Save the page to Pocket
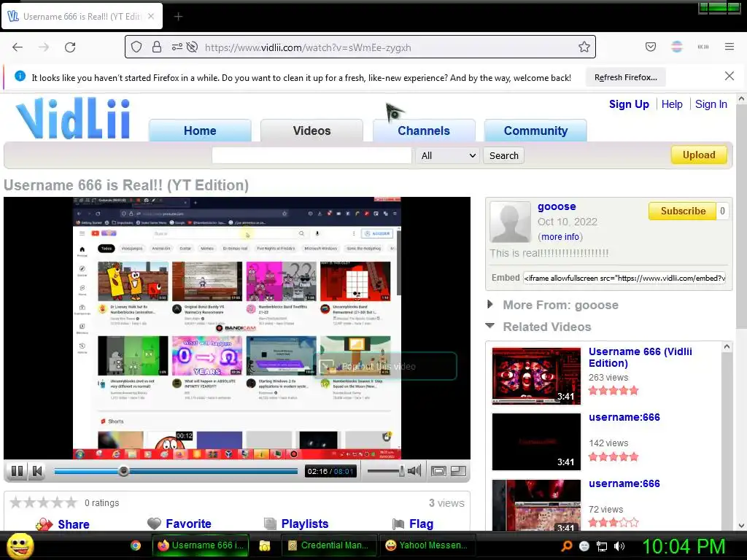 pyautogui.click(x=651, y=47)
